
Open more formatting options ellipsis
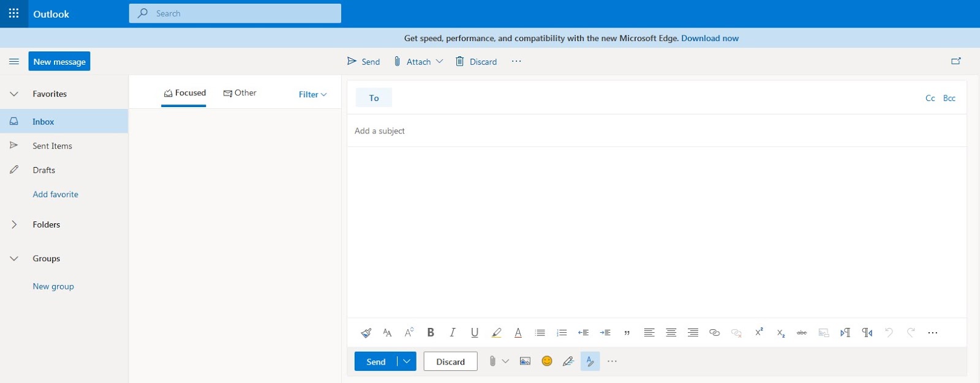tap(933, 333)
